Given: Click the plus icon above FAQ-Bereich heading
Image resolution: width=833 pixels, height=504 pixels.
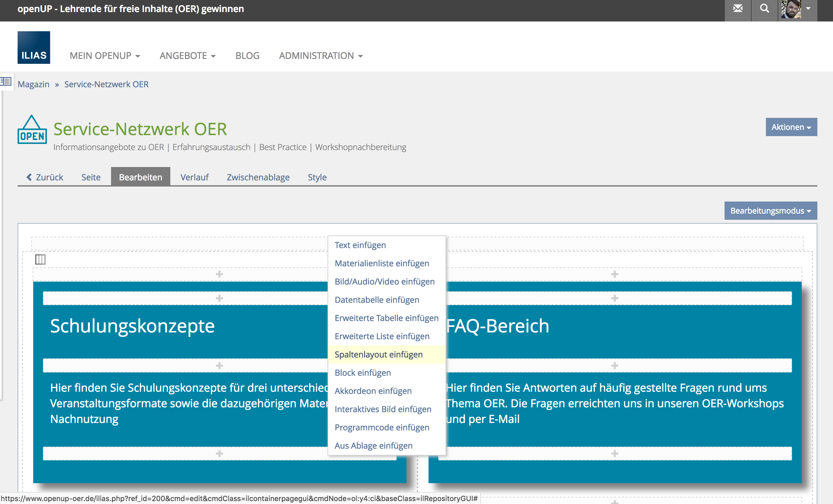Looking at the screenshot, I should (614, 298).
